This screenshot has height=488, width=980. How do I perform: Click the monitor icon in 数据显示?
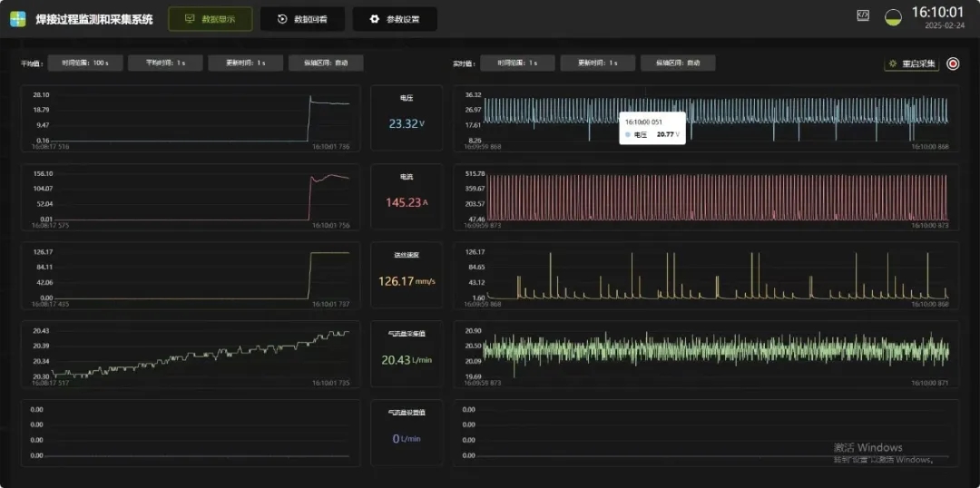pos(188,19)
